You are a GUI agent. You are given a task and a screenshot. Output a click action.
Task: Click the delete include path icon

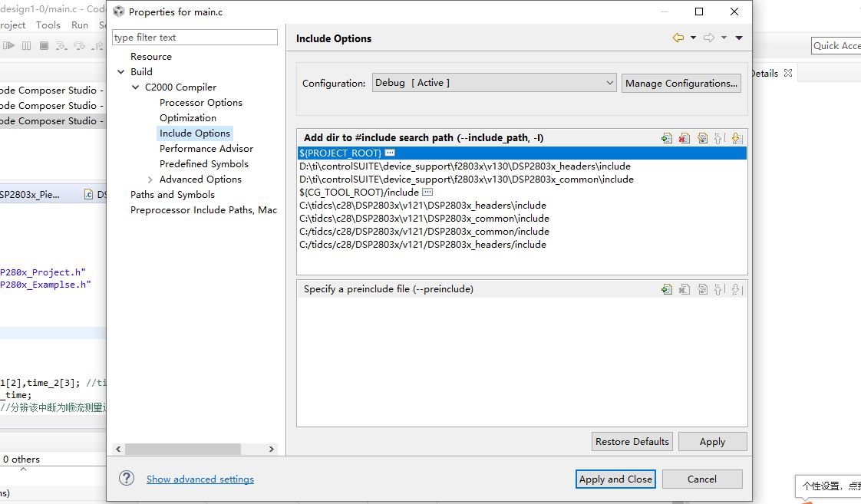(685, 138)
